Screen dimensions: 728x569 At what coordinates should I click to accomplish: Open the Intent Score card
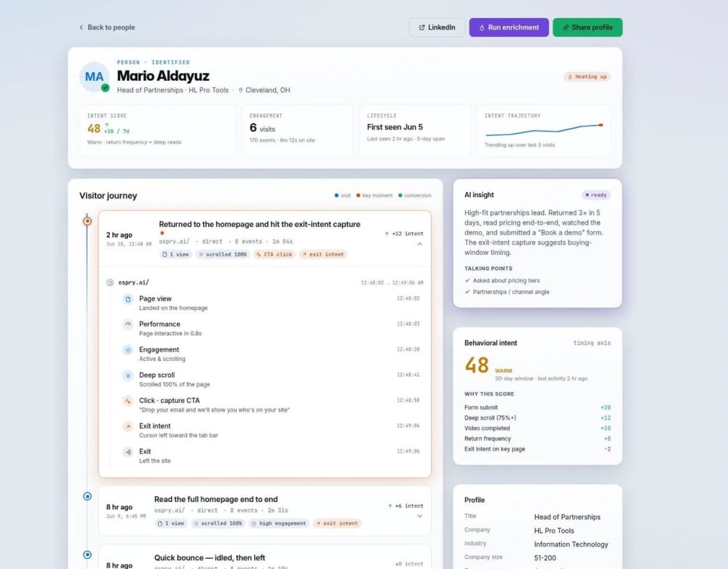(157, 130)
